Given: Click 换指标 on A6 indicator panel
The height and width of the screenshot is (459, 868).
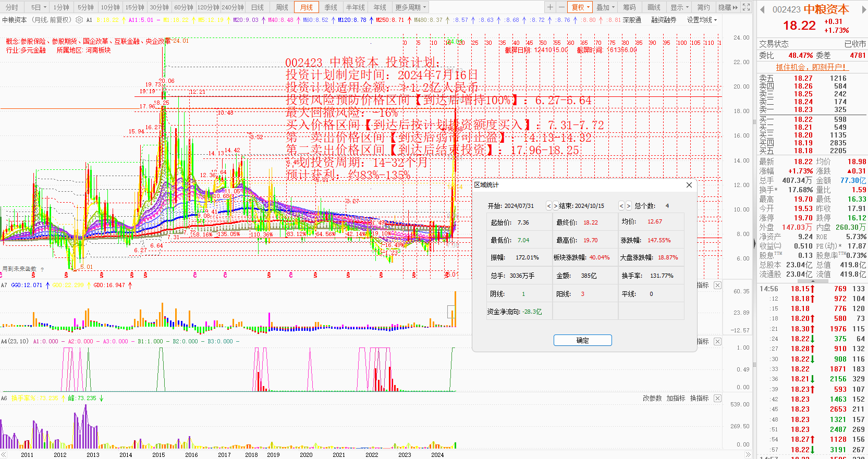Looking at the screenshot, I should pos(699,398).
